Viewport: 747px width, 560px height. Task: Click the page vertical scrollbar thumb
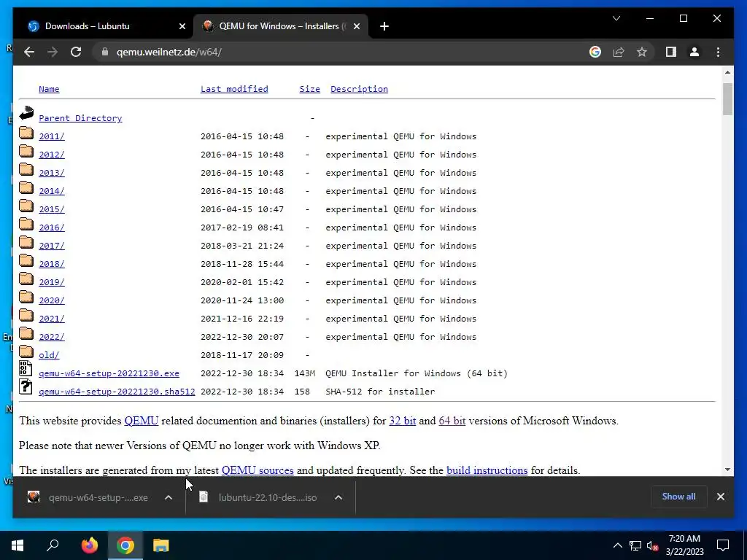(x=727, y=99)
